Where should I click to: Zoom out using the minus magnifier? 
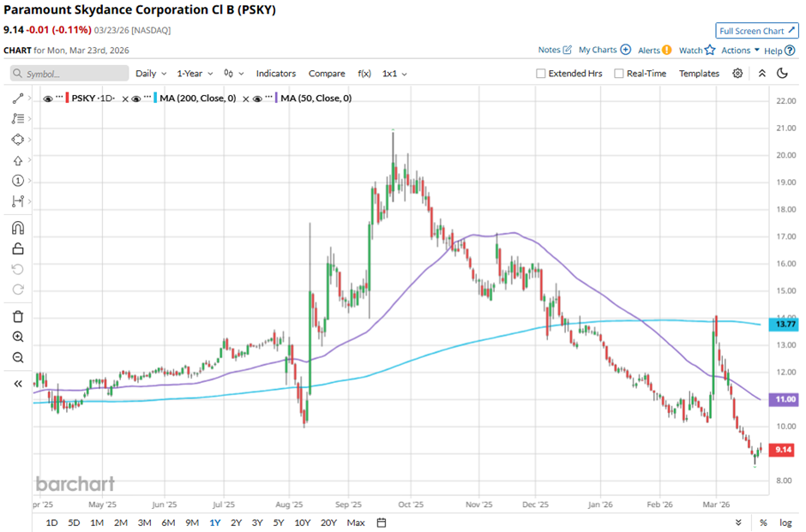tap(17, 358)
